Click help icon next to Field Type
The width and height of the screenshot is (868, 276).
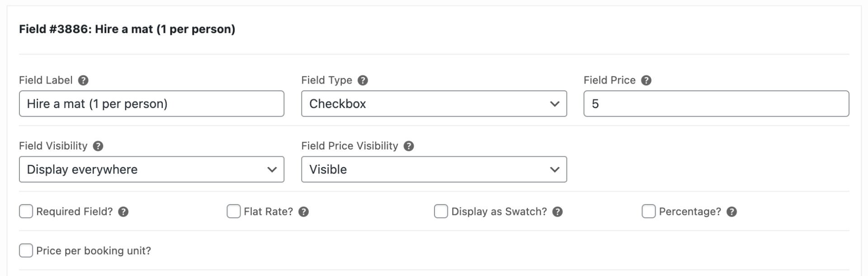(363, 80)
